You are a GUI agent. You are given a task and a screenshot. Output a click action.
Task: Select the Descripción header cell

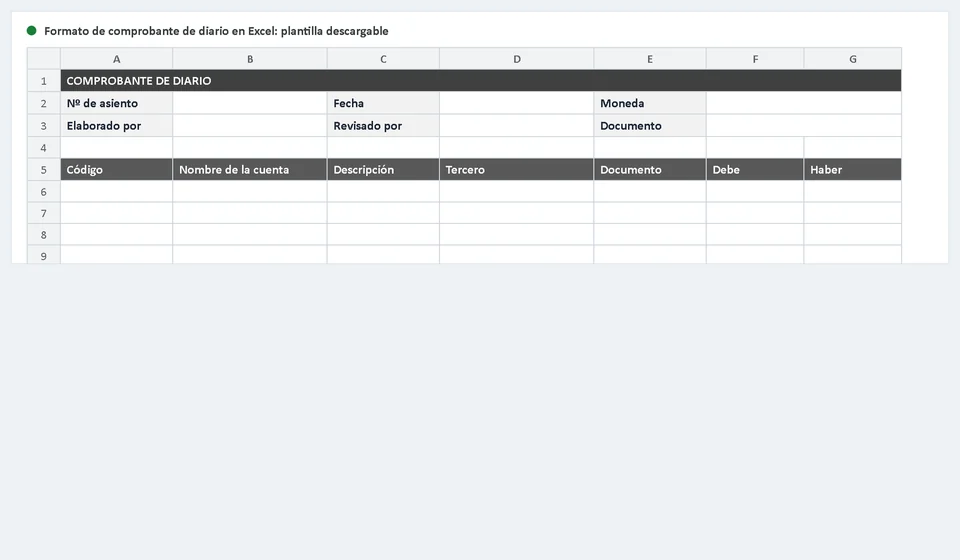[x=383, y=170]
